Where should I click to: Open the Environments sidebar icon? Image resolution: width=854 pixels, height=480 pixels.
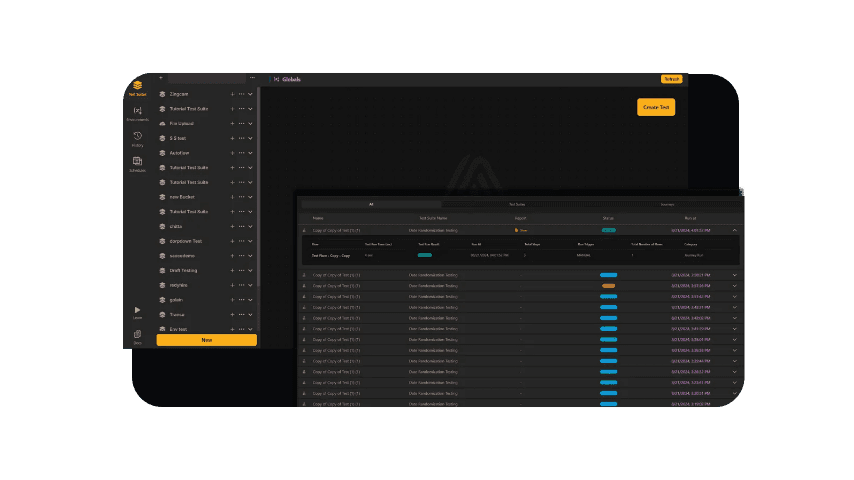point(137,112)
